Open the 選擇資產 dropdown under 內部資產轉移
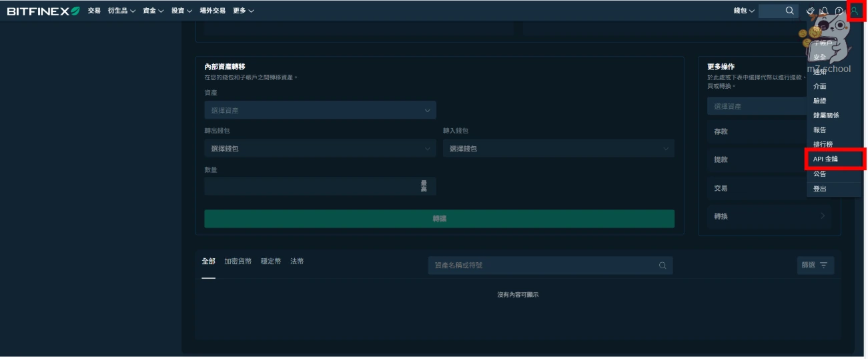 pyautogui.click(x=320, y=110)
